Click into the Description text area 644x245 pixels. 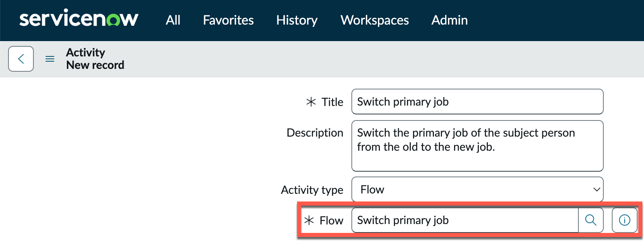coord(477,146)
